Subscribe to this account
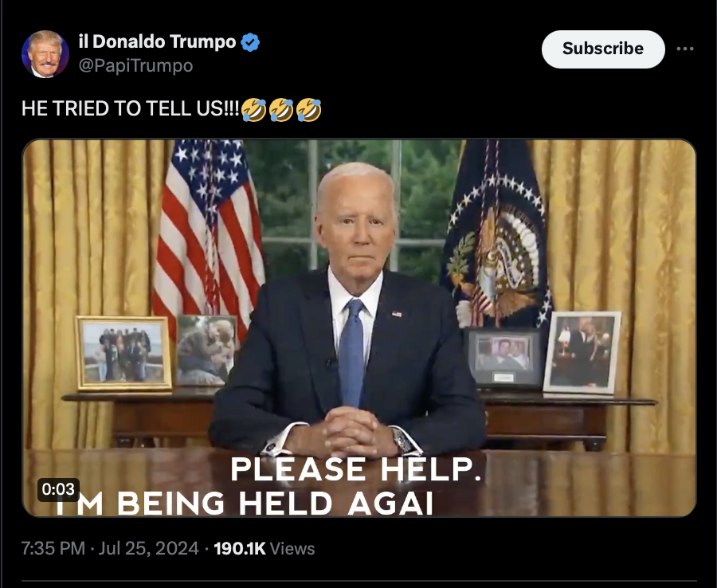This screenshot has width=717, height=588. point(603,49)
